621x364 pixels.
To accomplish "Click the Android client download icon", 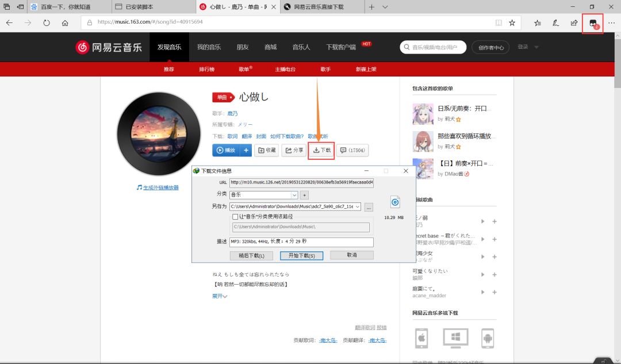I will coord(488,338).
